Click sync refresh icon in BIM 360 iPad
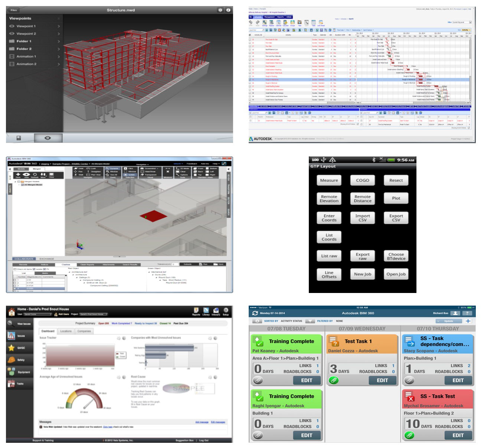This screenshot has height=448, width=484. [255, 313]
